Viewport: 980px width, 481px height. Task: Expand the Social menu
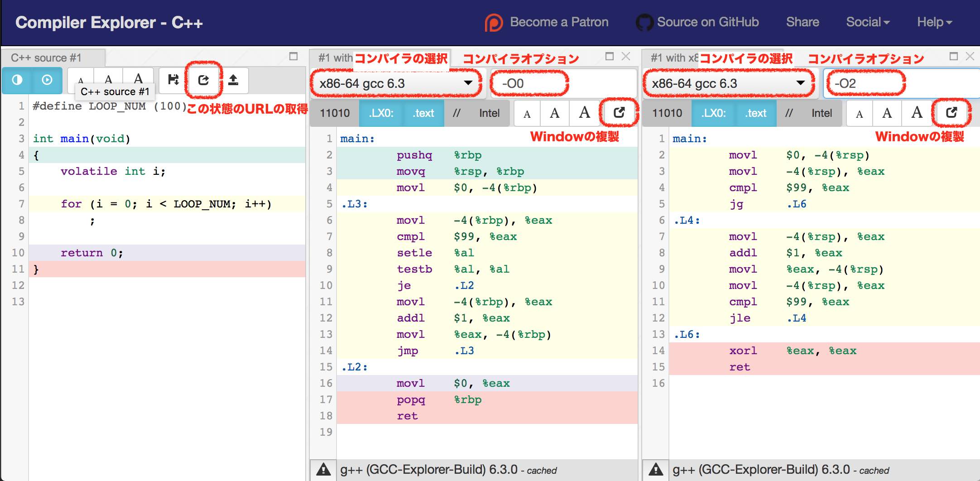coord(868,22)
